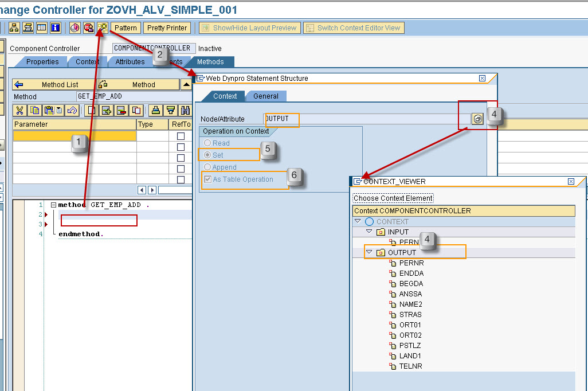Image resolution: width=588 pixels, height=391 pixels.
Task: Click the CONTEXT root circle icon
Action: [370, 222]
